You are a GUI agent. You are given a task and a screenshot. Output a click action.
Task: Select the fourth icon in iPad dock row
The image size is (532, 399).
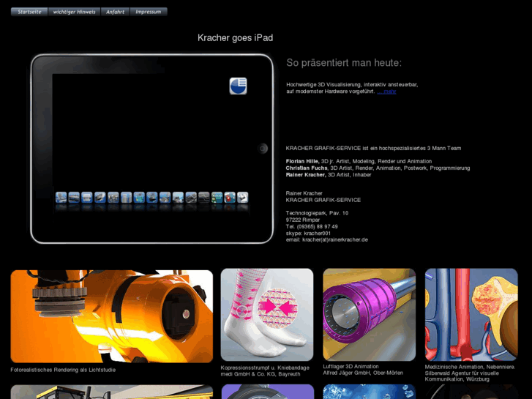tap(100, 197)
